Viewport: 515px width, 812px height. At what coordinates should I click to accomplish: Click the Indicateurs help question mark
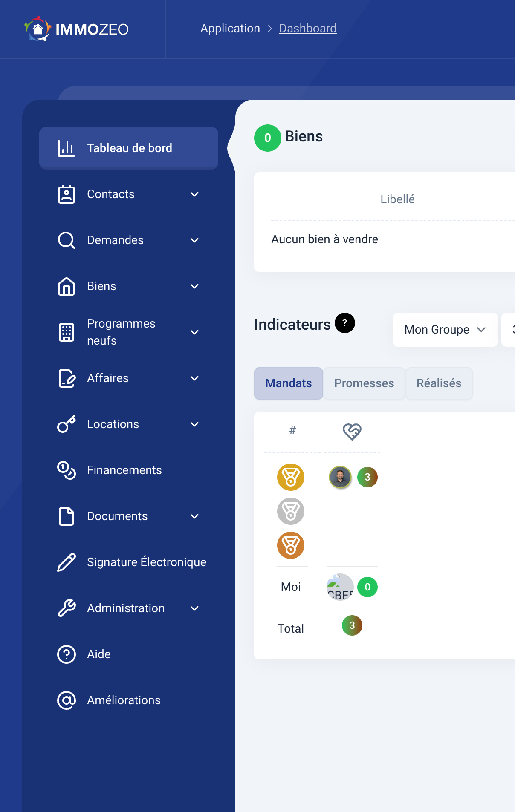click(344, 323)
